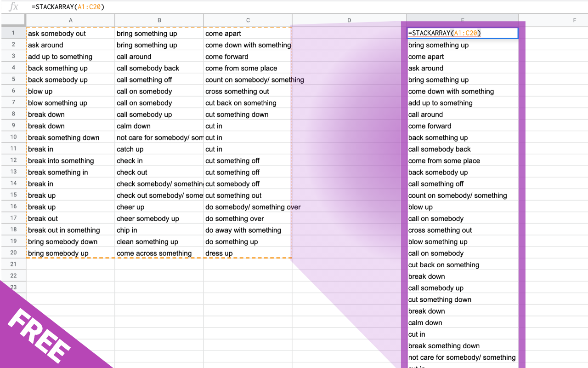
Task: Click 'call something off' in column B
Action: [x=159, y=80]
